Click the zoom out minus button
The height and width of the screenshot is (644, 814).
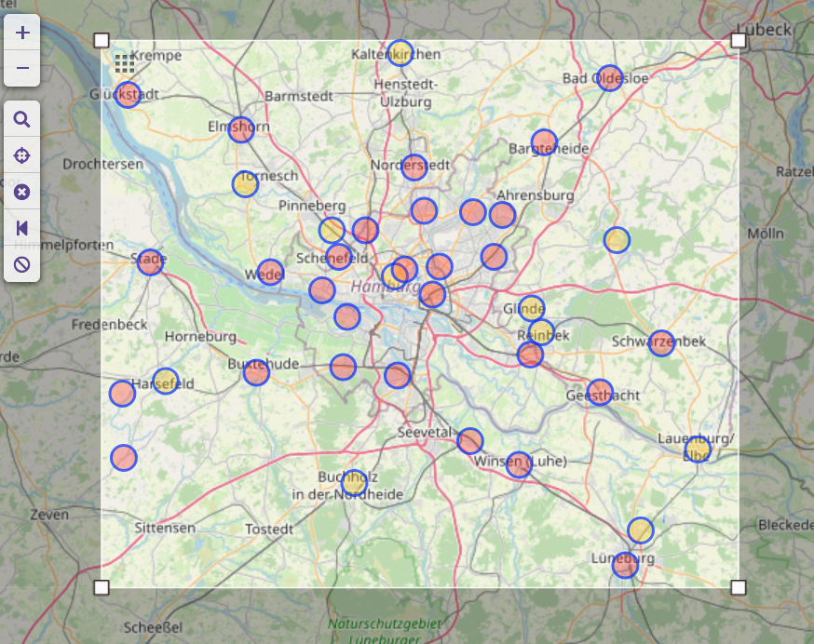tap(22, 69)
